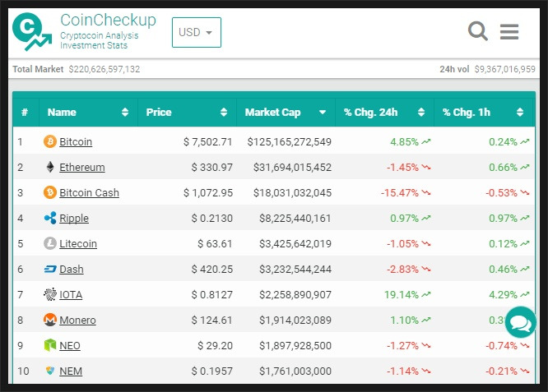Click 24h vol value $9,367,016,959

coord(504,69)
